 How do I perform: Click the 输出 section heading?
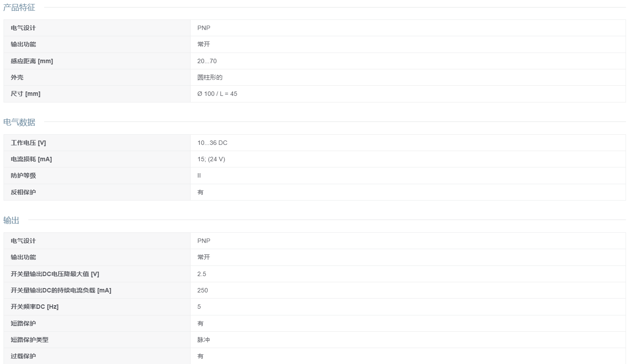[11, 220]
